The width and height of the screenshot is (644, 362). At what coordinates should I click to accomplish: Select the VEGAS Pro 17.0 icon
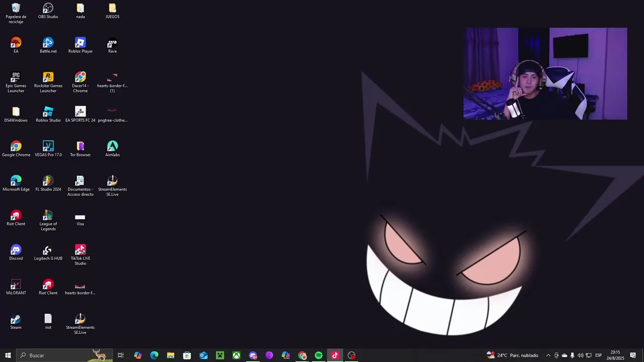tap(48, 149)
